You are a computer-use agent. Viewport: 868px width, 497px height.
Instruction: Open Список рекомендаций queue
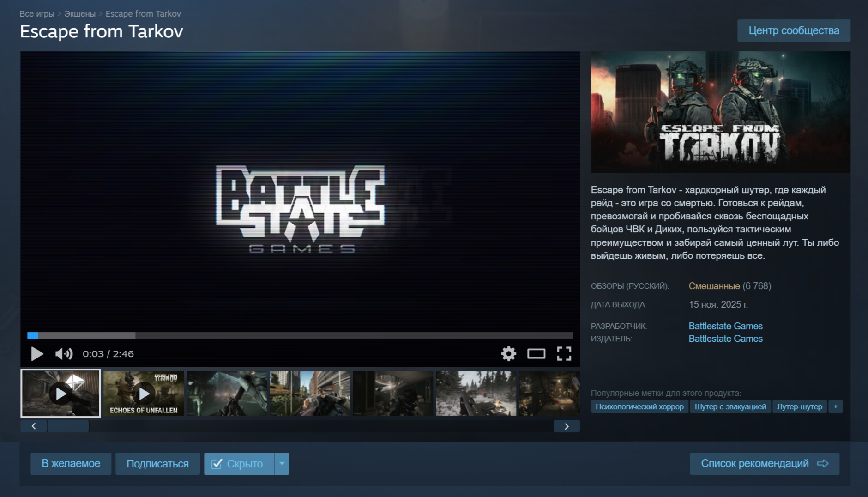(x=764, y=464)
